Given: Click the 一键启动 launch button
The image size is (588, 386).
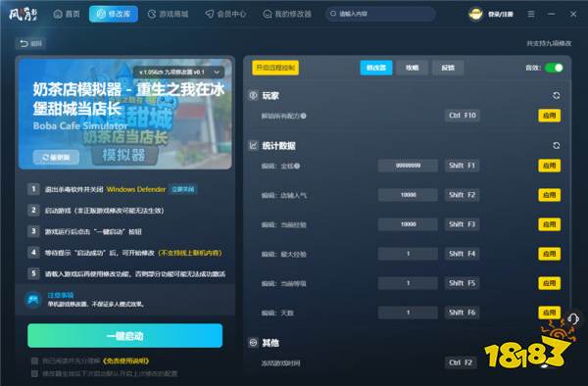Looking at the screenshot, I should click(124, 336).
